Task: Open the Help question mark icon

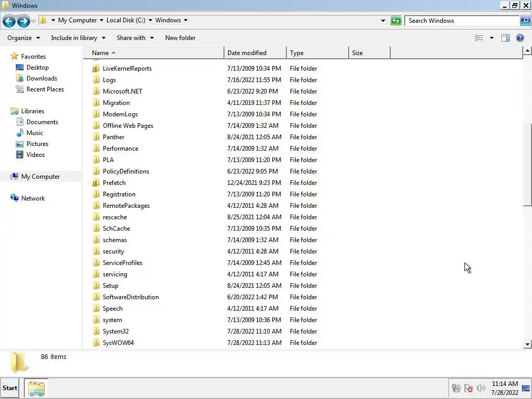Action: coord(520,38)
